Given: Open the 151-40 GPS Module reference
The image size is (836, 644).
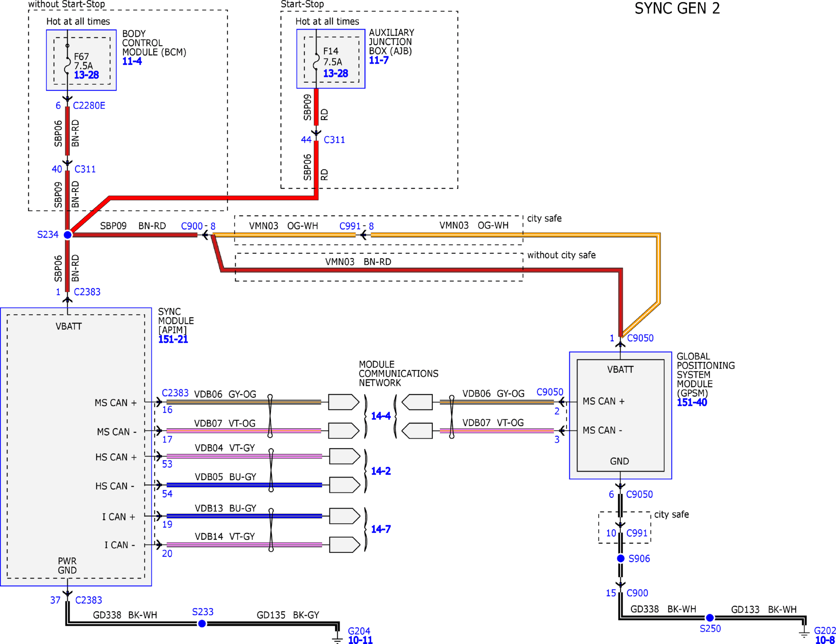Looking at the screenshot, I should click(692, 402).
